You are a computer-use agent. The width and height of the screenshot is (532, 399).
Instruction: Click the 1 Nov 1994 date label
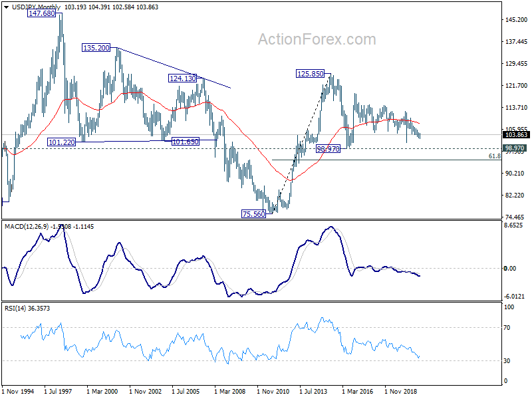pos(19,391)
